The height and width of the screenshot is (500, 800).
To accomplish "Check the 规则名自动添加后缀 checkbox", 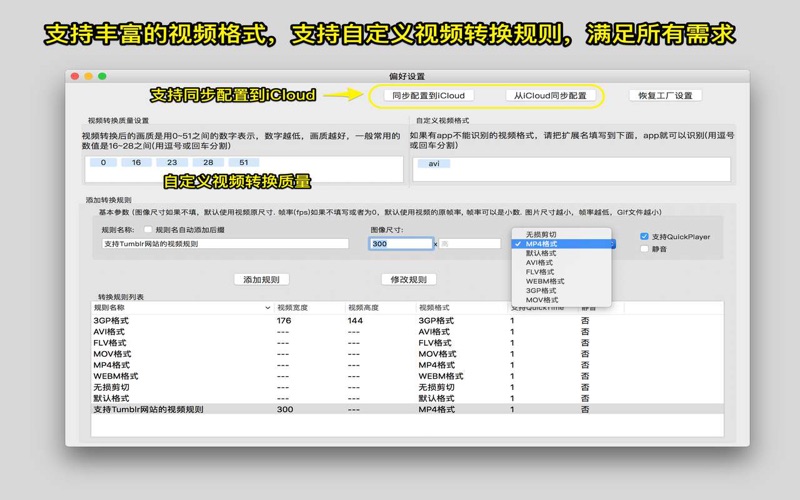I will [147, 230].
